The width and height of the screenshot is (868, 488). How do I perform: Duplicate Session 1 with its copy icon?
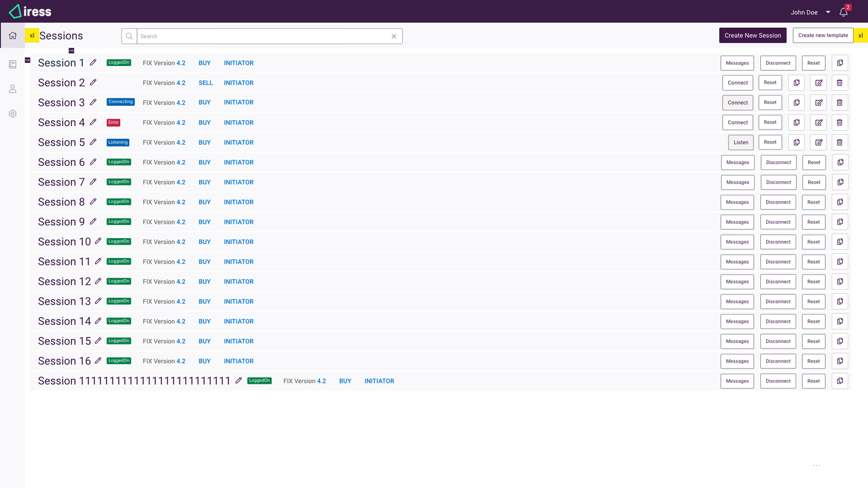tap(840, 63)
